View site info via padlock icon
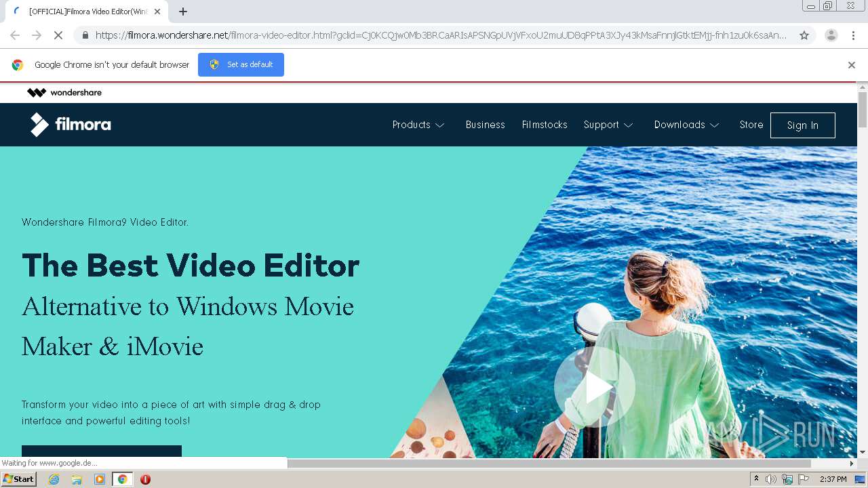868x488 pixels. pos(85,35)
